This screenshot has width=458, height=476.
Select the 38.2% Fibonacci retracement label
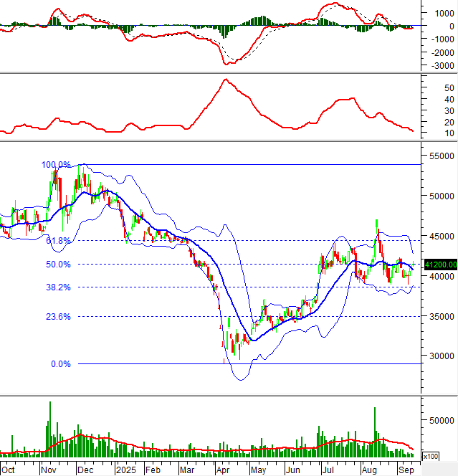click(x=58, y=287)
